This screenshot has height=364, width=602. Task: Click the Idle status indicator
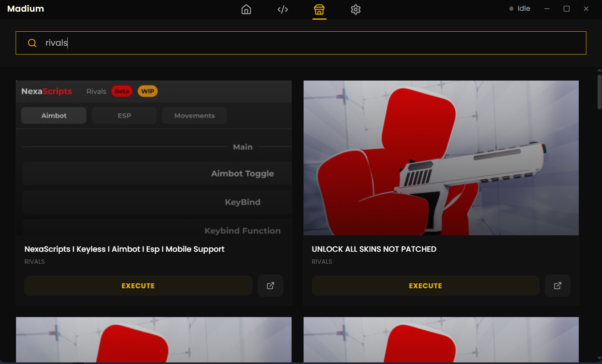520,8
